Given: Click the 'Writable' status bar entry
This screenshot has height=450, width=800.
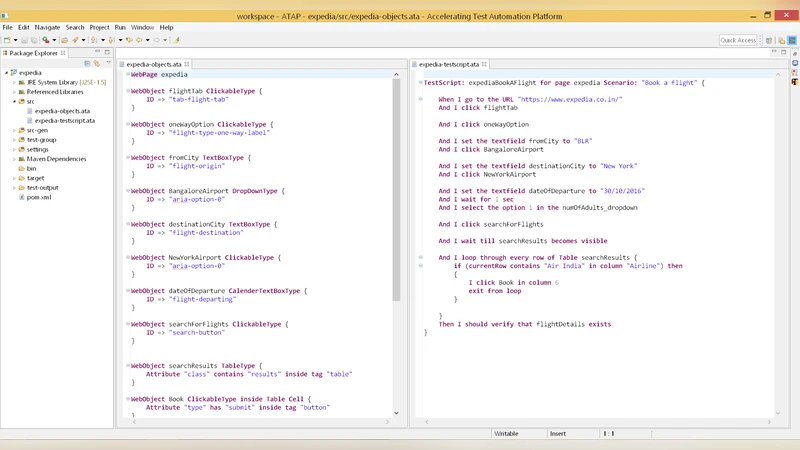Looking at the screenshot, I should pyautogui.click(x=506, y=434).
